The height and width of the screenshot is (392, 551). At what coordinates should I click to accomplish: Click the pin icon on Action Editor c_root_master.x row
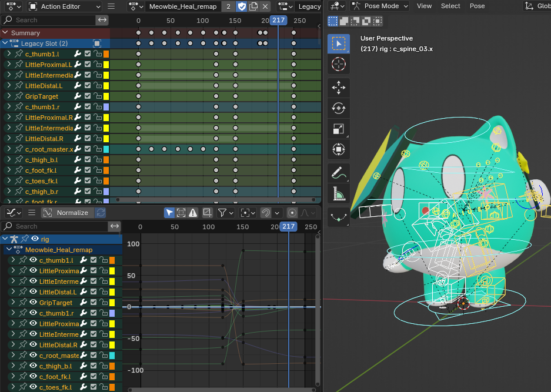pos(19,149)
